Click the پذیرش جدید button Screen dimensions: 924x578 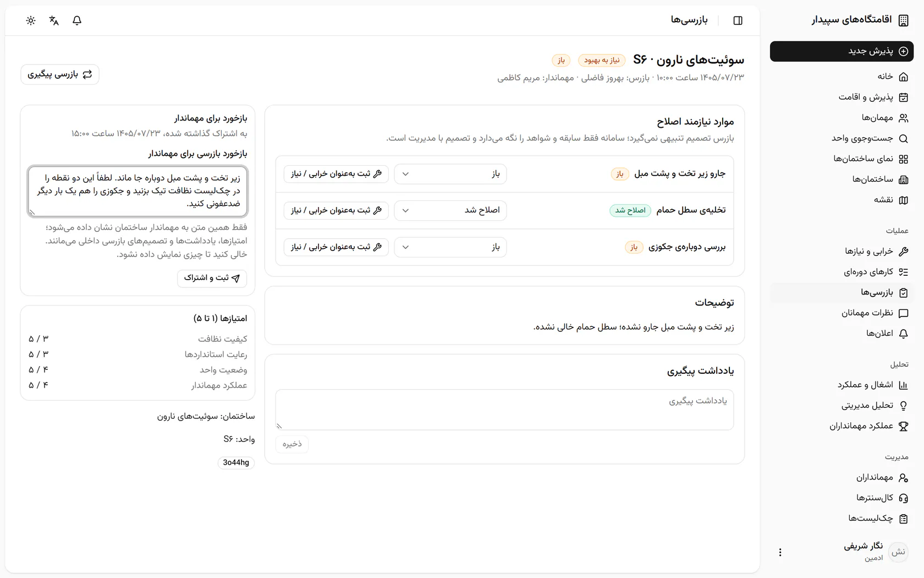pos(842,51)
